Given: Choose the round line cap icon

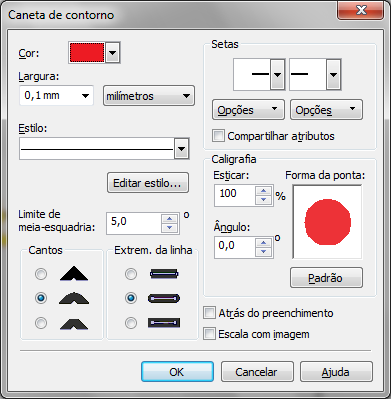Looking at the screenshot, I should [x=164, y=298].
